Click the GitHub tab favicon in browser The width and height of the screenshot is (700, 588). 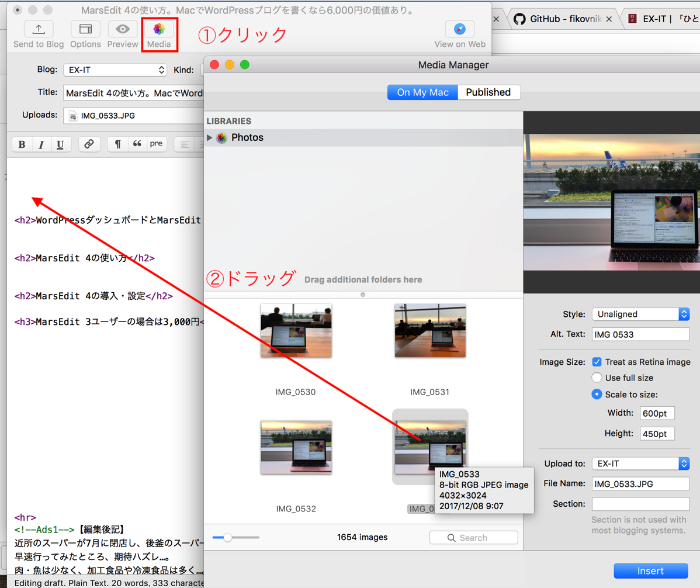point(519,19)
